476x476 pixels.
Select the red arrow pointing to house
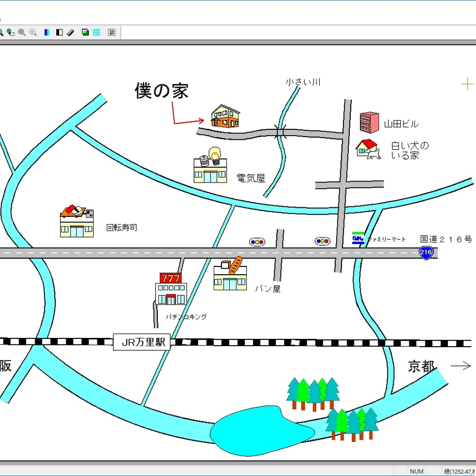[x=188, y=113]
